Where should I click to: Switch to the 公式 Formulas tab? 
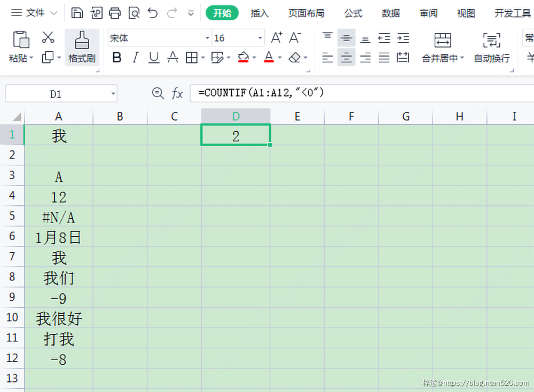pyautogui.click(x=353, y=13)
